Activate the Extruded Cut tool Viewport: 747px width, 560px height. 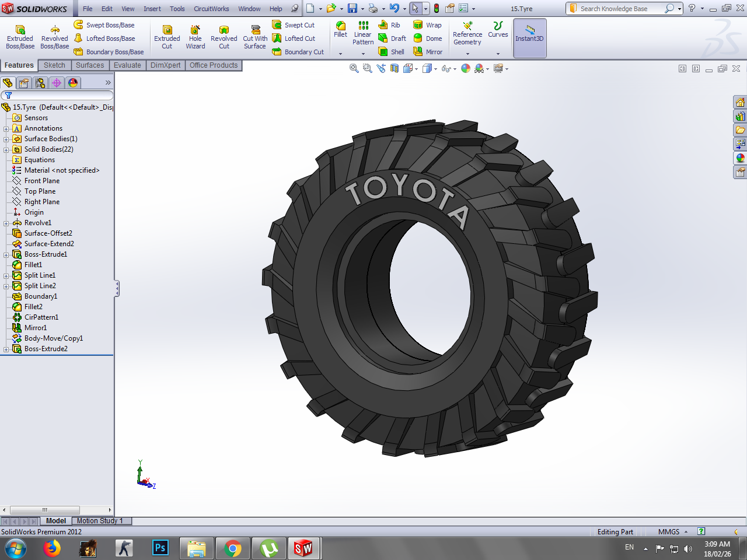(x=167, y=37)
